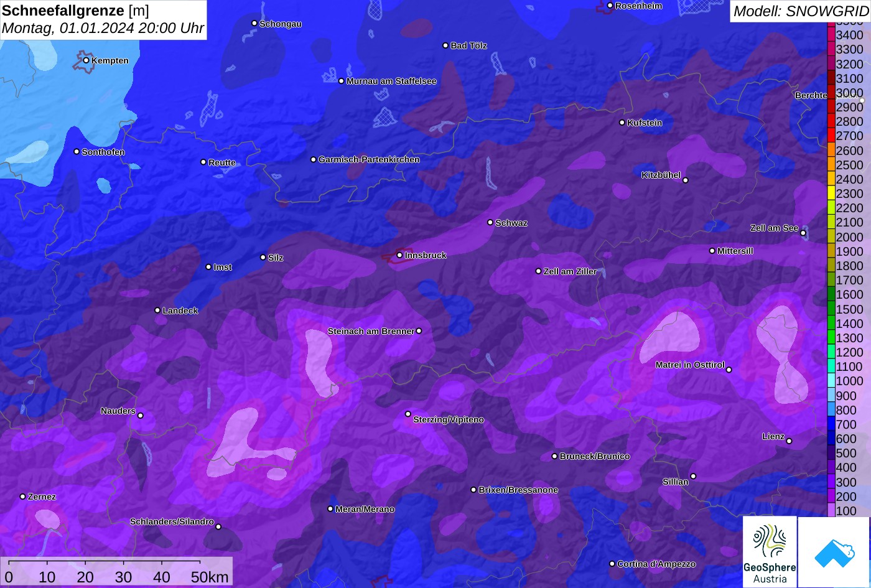Select the "Schongau" label
The height and width of the screenshot is (588, 871).
click(281, 24)
